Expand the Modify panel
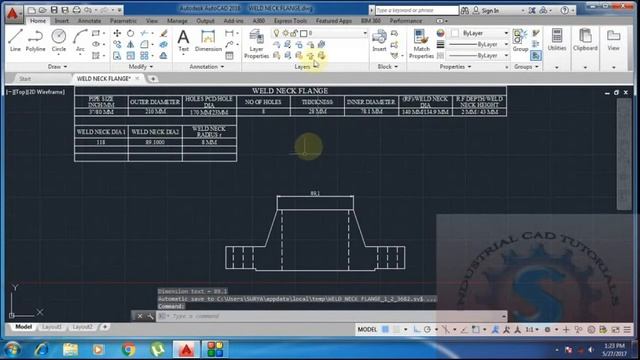 [x=141, y=67]
